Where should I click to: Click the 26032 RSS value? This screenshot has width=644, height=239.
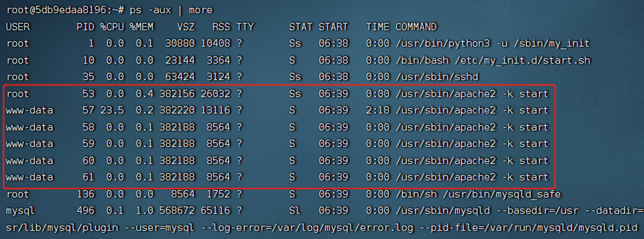[216, 94]
